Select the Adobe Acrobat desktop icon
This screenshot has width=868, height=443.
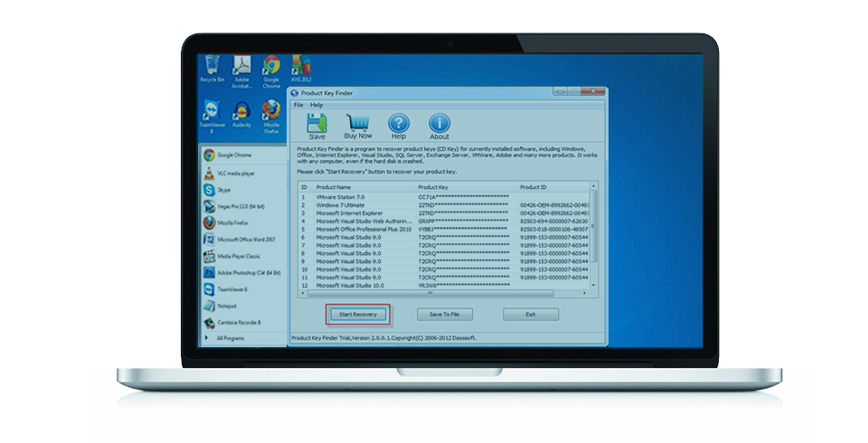[x=241, y=69]
